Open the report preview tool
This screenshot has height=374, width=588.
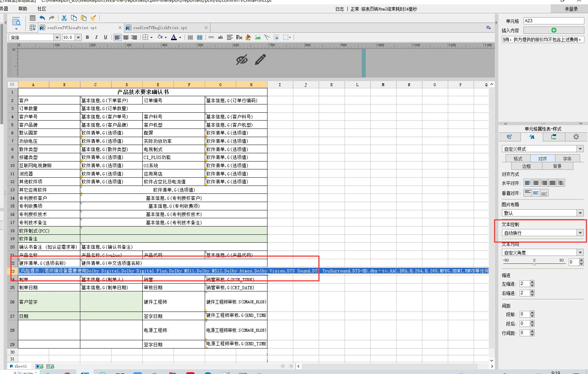click(16, 22)
